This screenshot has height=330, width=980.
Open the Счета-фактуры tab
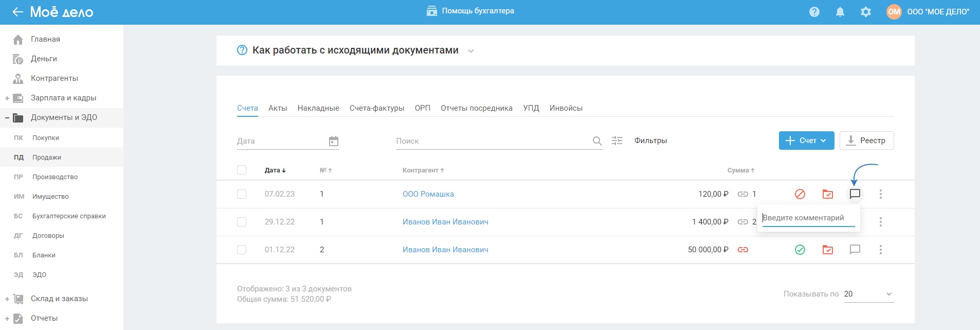[377, 108]
